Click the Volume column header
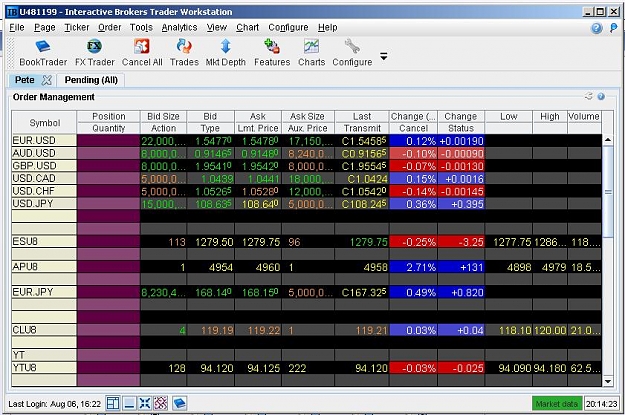The height and width of the screenshot is (415, 625). (x=584, y=116)
